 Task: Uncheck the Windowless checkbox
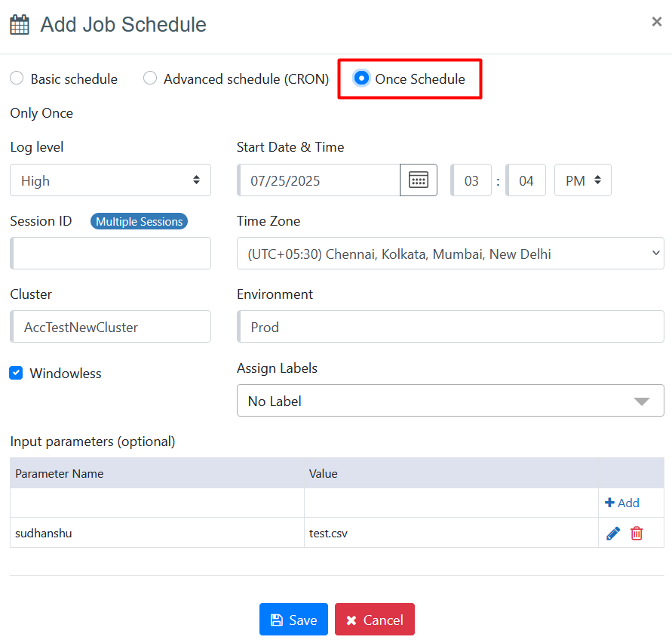tap(17, 373)
